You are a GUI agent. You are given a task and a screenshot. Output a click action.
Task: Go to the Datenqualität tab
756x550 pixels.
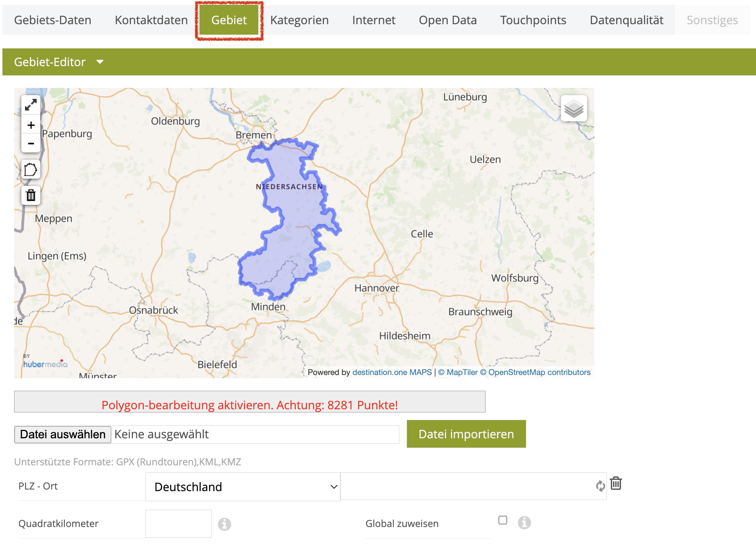point(626,20)
